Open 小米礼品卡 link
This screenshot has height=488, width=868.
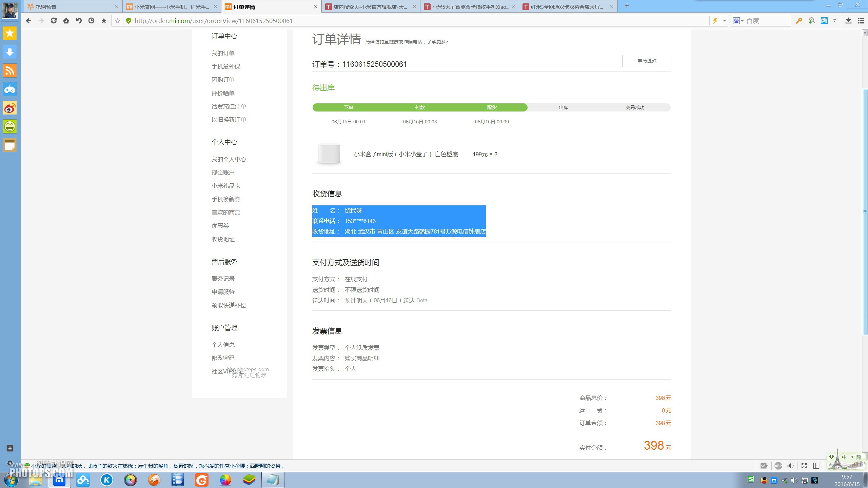pos(226,186)
